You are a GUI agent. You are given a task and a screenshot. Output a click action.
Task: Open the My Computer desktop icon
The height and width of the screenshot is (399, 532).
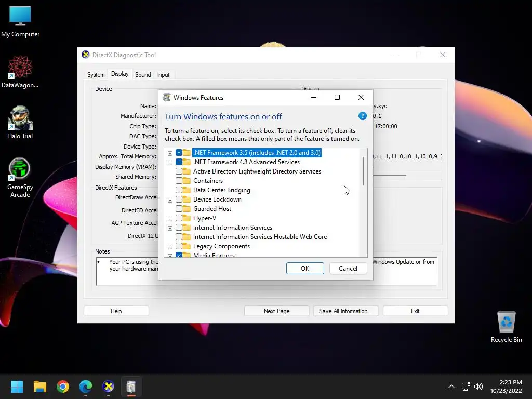(x=20, y=22)
